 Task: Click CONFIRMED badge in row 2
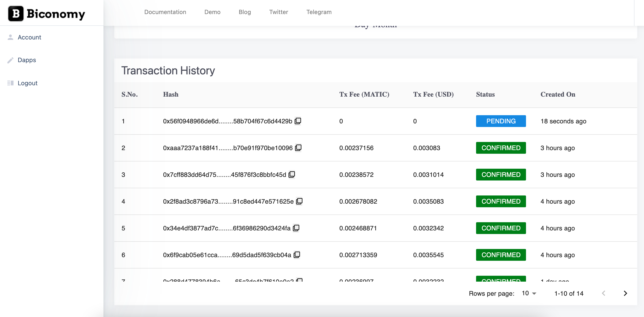click(x=501, y=148)
